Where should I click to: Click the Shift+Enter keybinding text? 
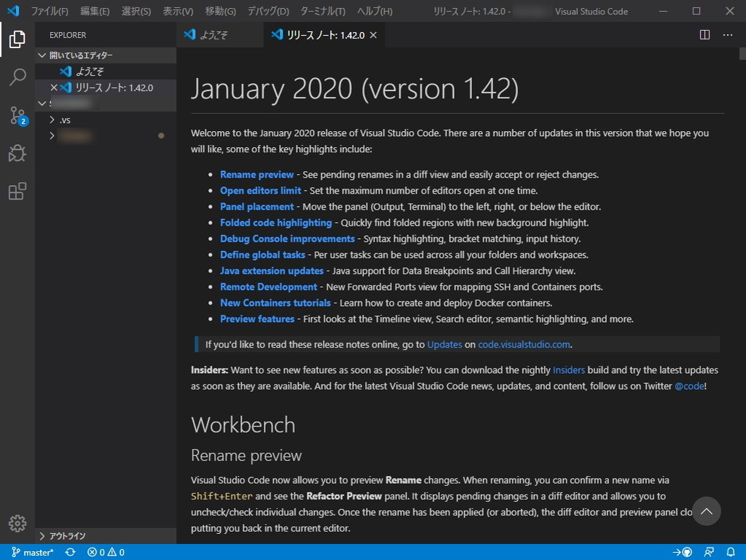(x=221, y=497)
